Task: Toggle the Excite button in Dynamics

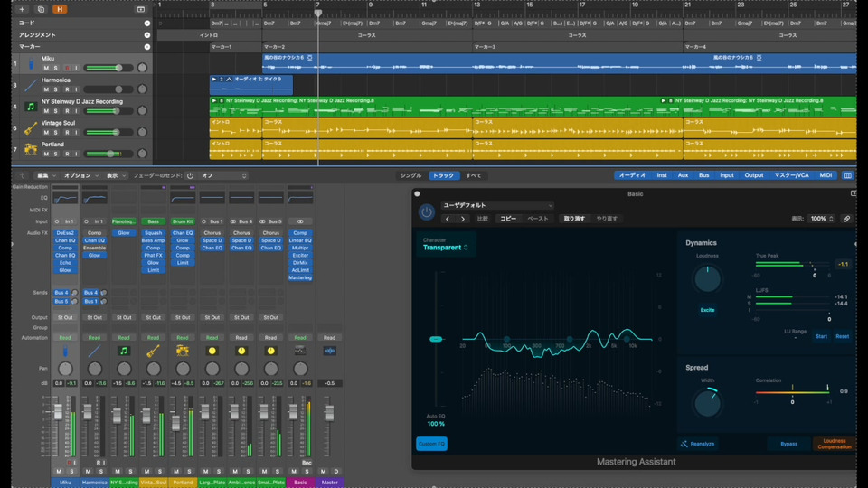Action: 707,310
